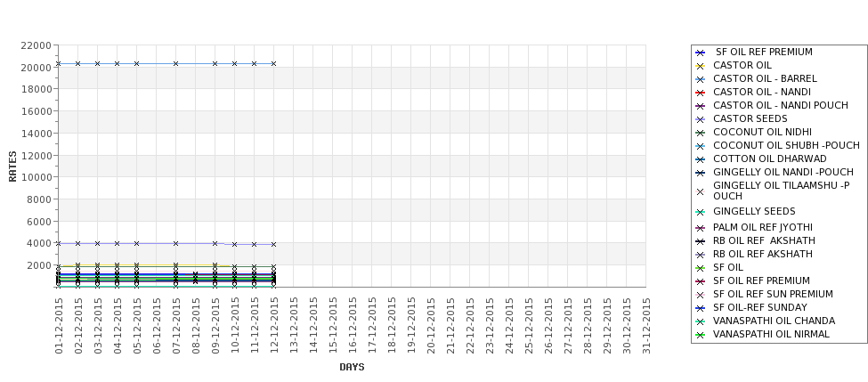Click the CASTOR OIL - NANDI POUCH legend marker
Screen dimensions: 868x382
click(x=700, y=106)
